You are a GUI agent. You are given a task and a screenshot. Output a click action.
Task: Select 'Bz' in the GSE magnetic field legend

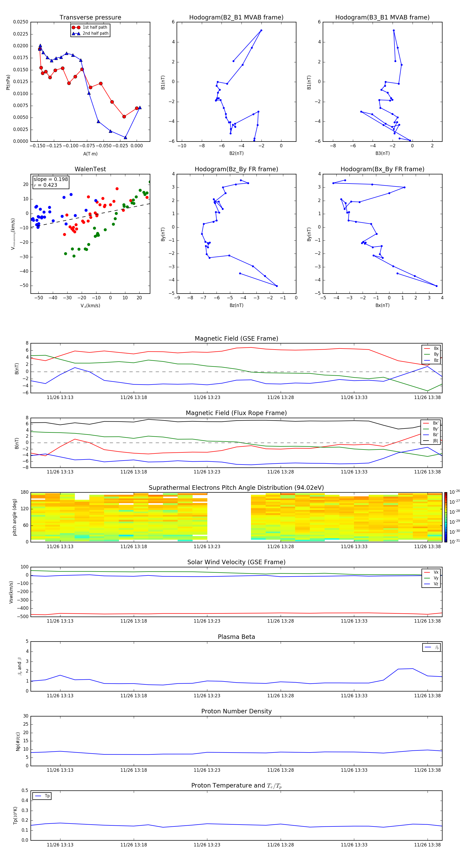(x=431, y=360)
